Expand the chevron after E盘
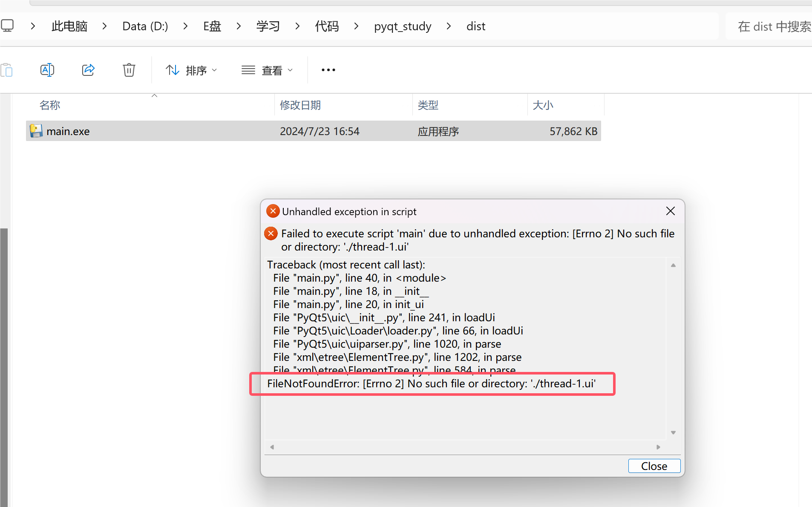 (x=239, y=26)
